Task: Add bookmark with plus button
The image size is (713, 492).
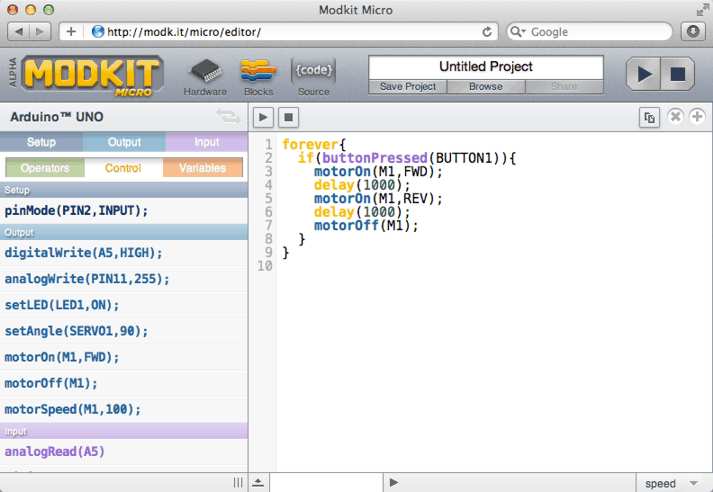Action: click(x=71, y=32)
